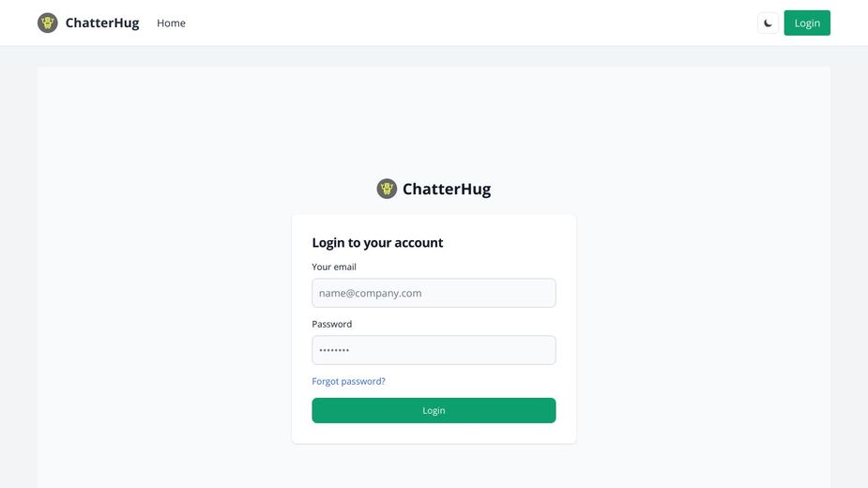Select the ChatterHug title above the login card
The width and height of the screenshot is (868, 488).
446,189
